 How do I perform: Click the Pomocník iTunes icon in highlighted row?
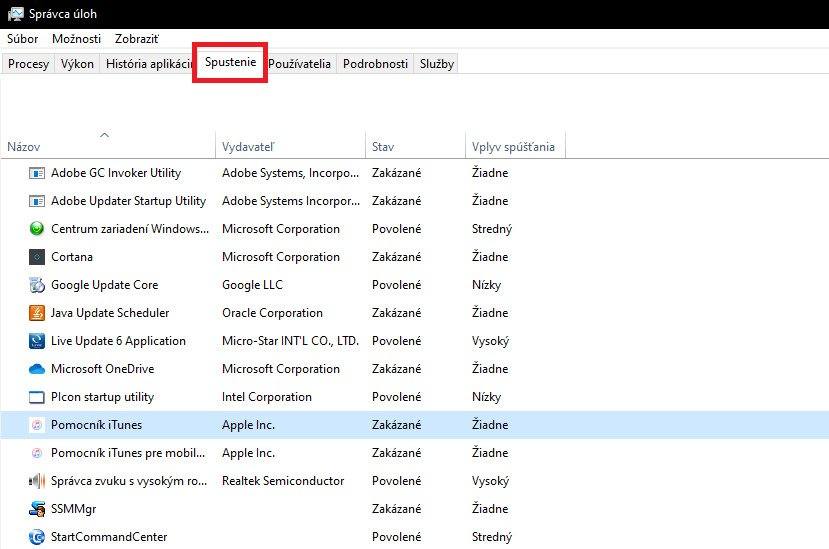pyautogui.click(x=36, y=425)
